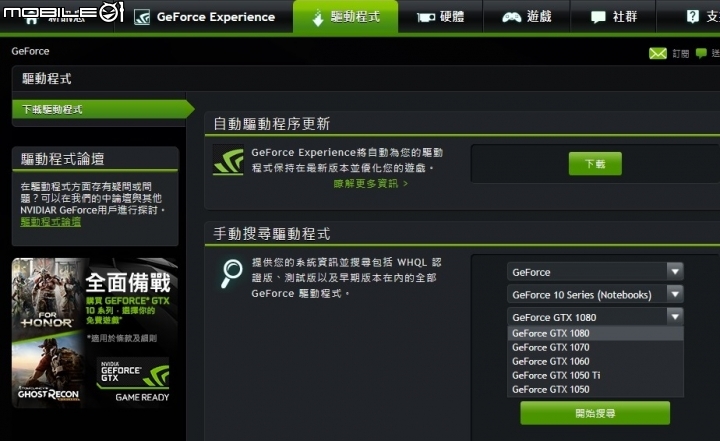Click the GeForce Experience logo icon in navbar

(142, 17)
